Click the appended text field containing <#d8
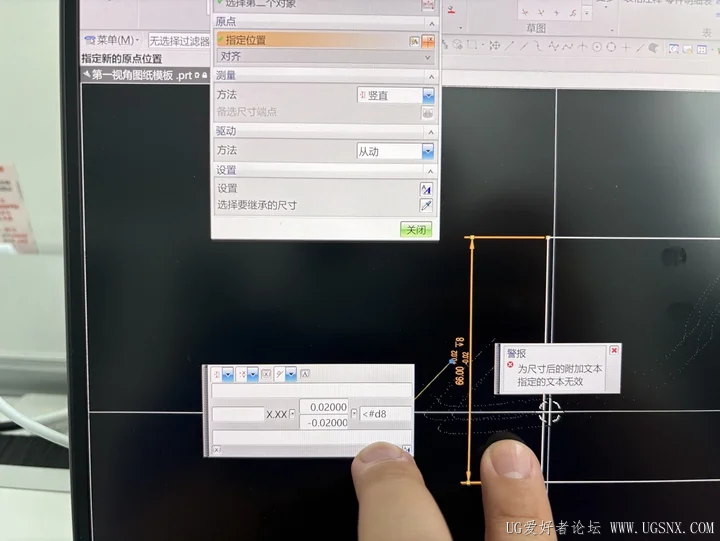This screenshot has width=720, height=541. [x=386, y=414]
